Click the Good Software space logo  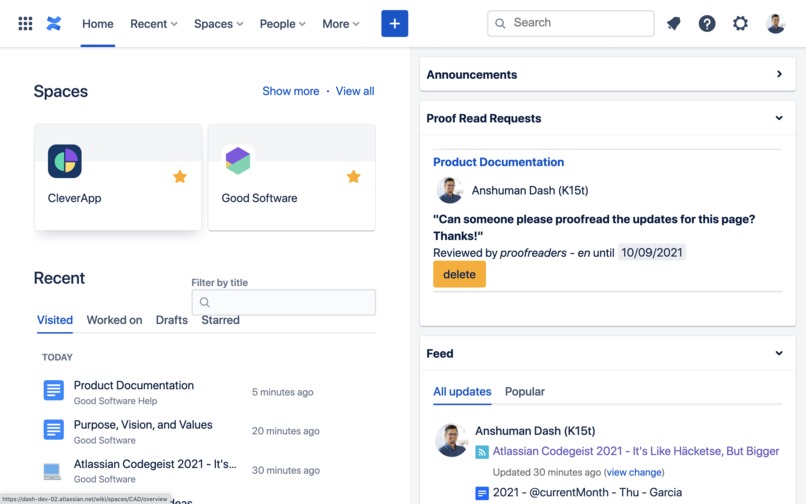[237, 161]
